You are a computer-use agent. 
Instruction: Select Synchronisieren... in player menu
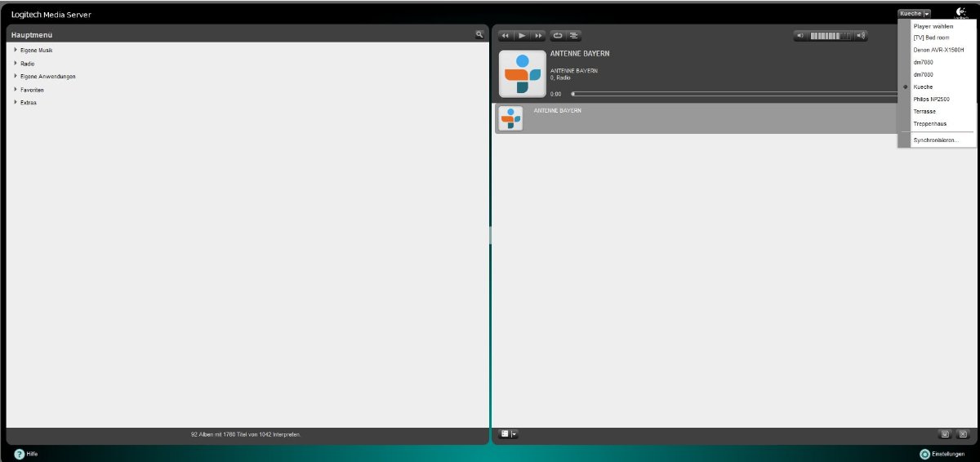point(936,140)
